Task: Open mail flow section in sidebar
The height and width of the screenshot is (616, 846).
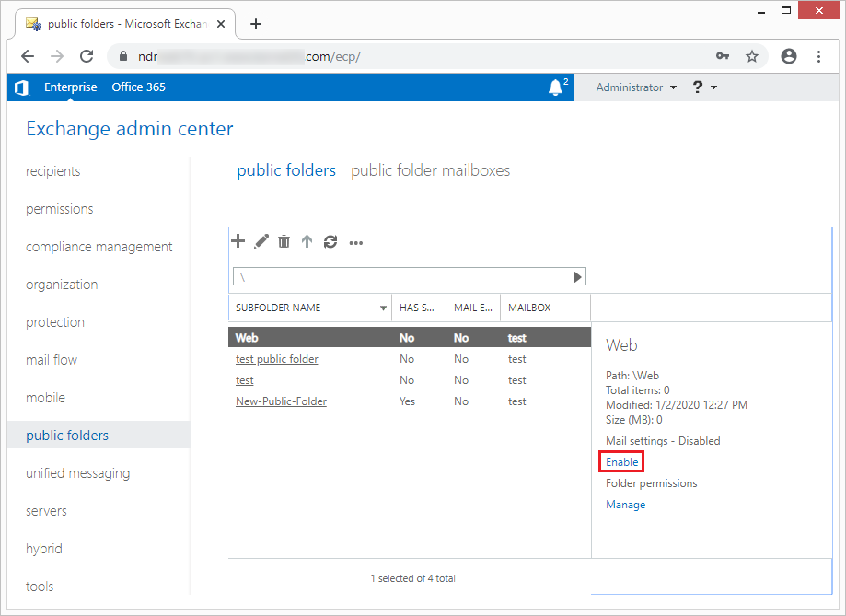Action: coord(52,360)
